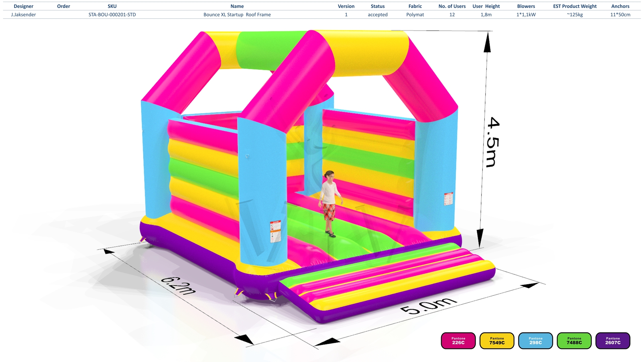This screenshot has width=644, height=362.
Task: Click the Status column header
Action: (378, 6)
